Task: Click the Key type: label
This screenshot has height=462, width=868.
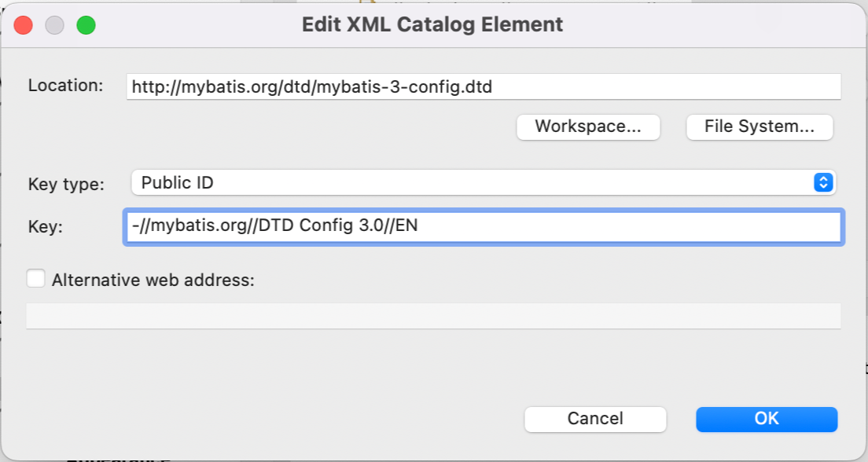Action: click(66, 184)
